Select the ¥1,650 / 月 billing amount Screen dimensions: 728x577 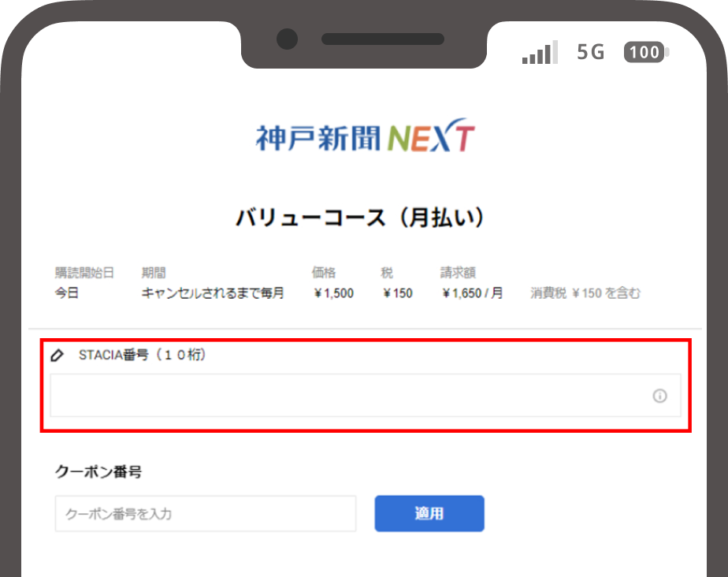coord(472,293)
